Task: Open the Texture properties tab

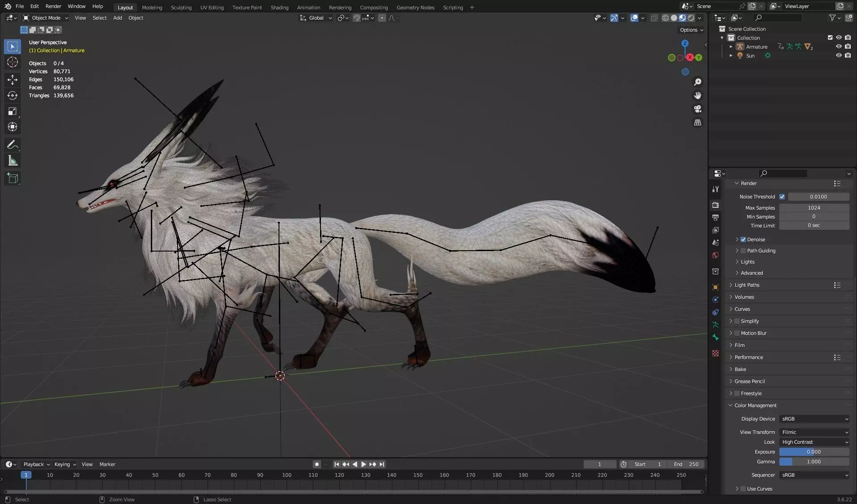Action: pos(716,353)
